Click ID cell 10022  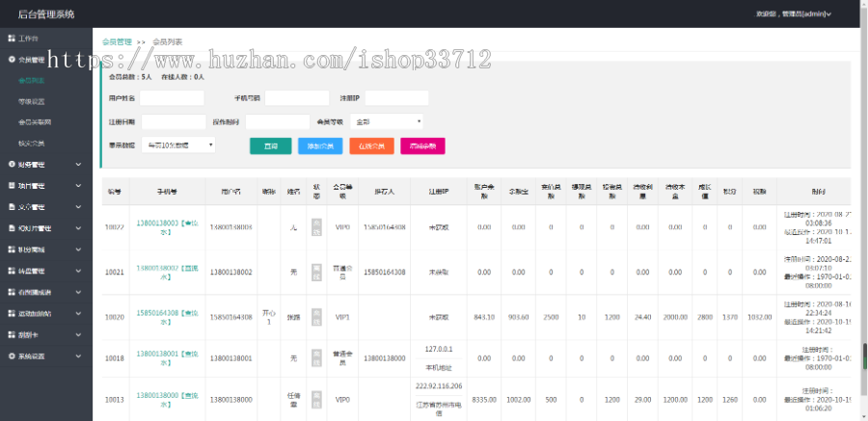114,226
